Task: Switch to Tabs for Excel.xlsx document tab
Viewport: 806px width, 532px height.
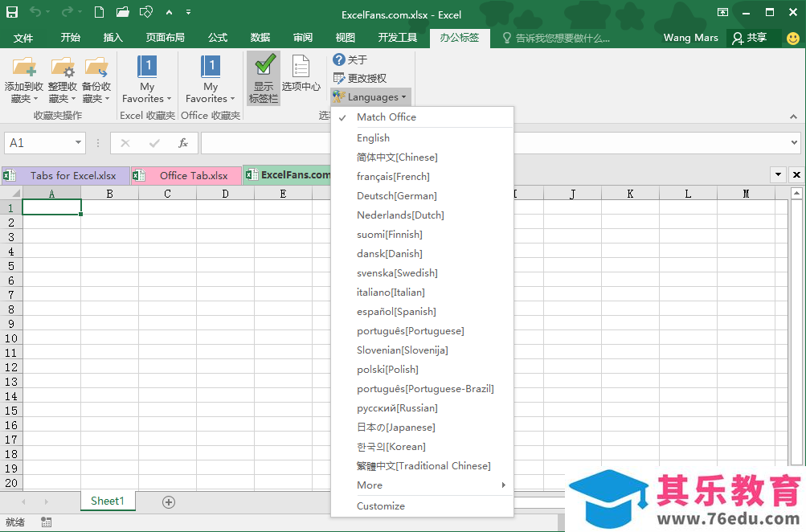Action: tap(66, 176)
